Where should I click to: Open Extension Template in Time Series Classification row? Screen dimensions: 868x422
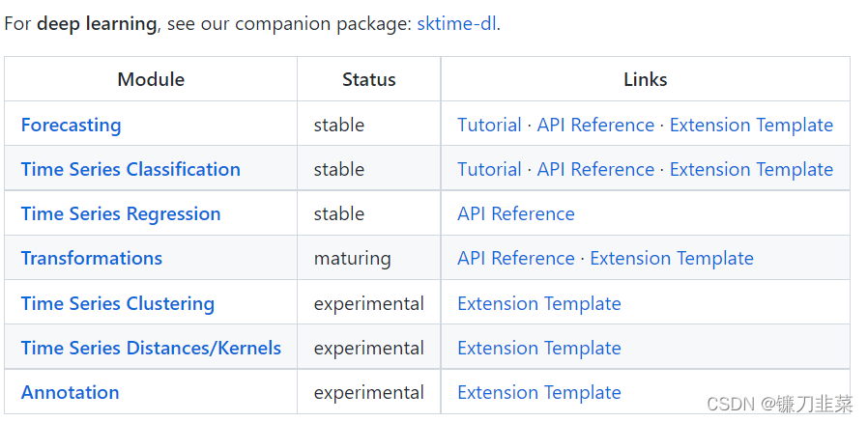coord(751,169)
